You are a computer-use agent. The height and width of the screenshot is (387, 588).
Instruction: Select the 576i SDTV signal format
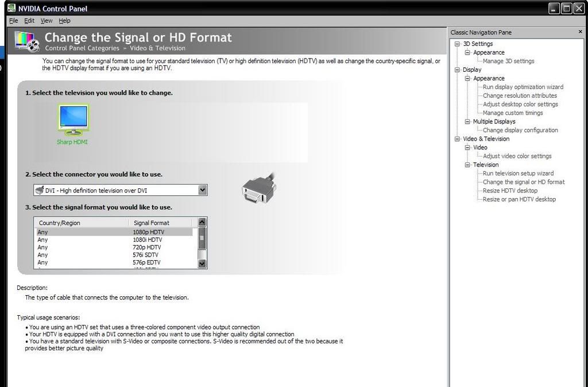(x=114, y=254)
